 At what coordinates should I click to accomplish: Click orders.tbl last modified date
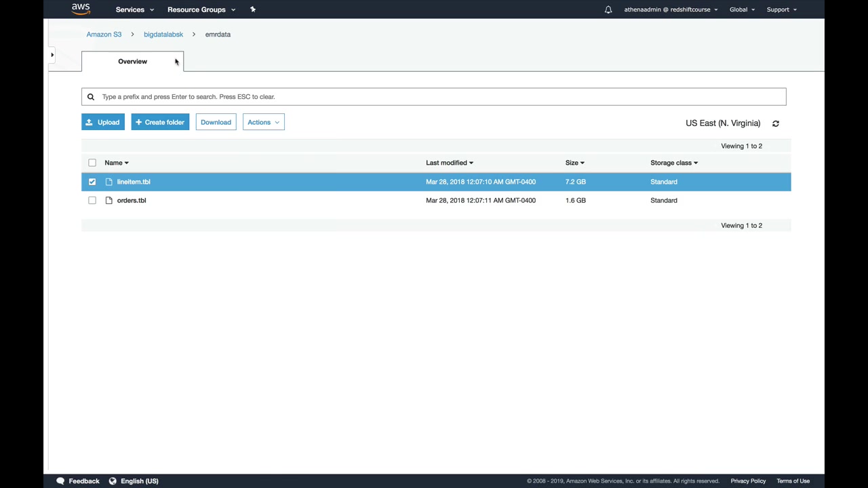pyautogui.click(x=481, y=201)
